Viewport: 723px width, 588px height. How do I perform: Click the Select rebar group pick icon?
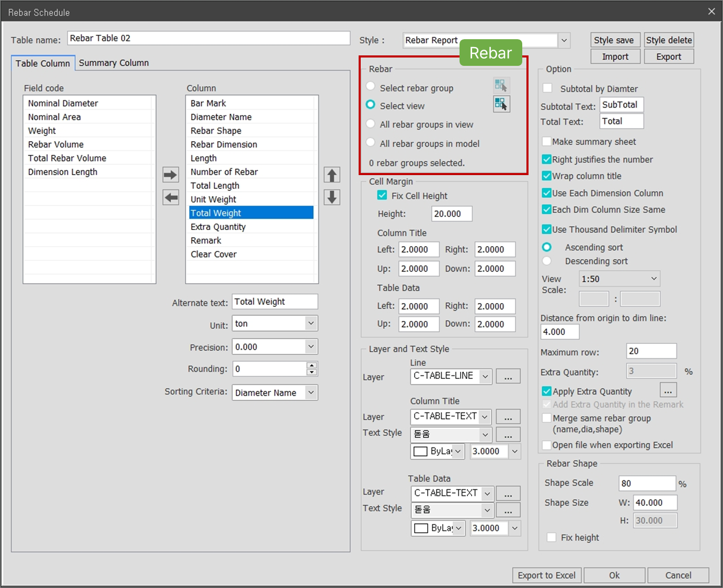pos(501,85)
